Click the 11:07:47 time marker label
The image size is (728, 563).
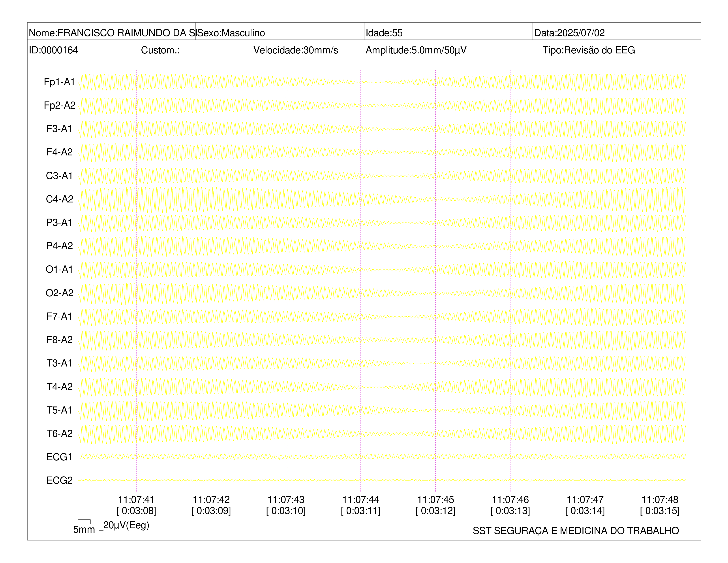pos(585,500)
